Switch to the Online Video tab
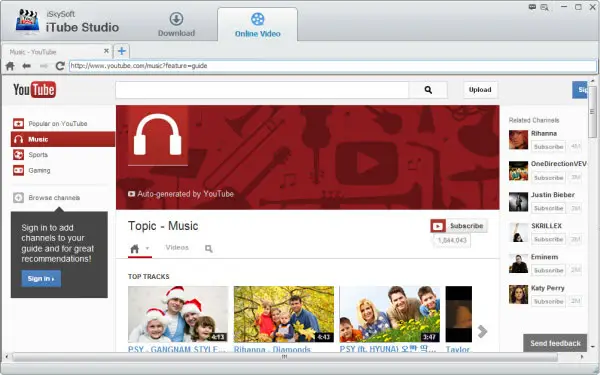Screen dimensions: 600x375 click(258, 25)
